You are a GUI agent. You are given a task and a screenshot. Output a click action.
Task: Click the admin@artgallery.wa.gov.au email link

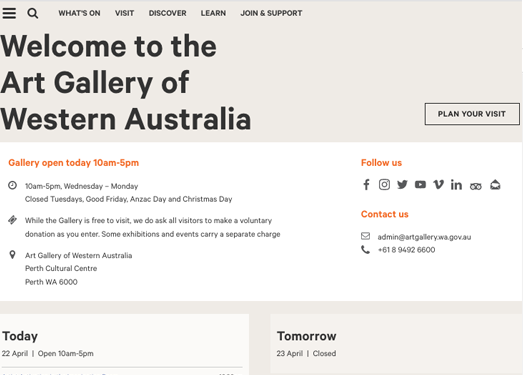click(x=424, y=237)
